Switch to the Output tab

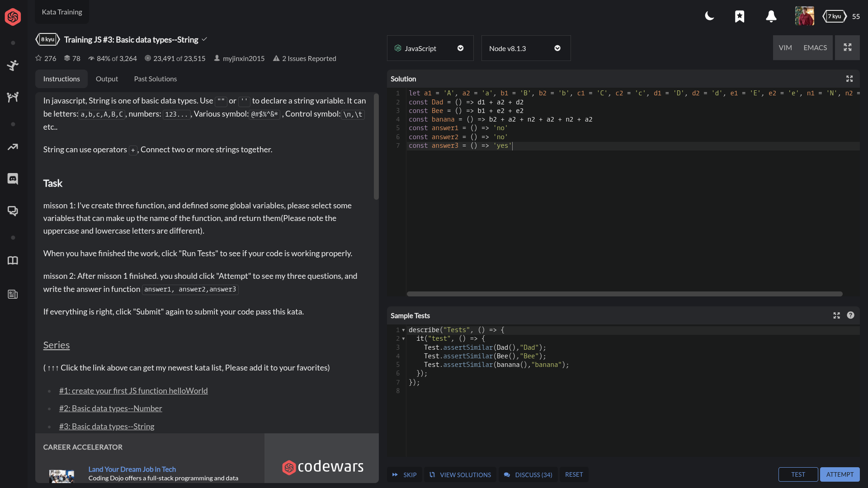(107, 79)
